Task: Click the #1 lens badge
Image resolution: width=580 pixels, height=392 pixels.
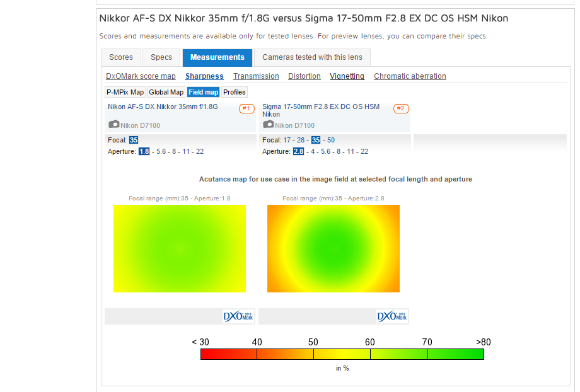Action: point(246,108)
